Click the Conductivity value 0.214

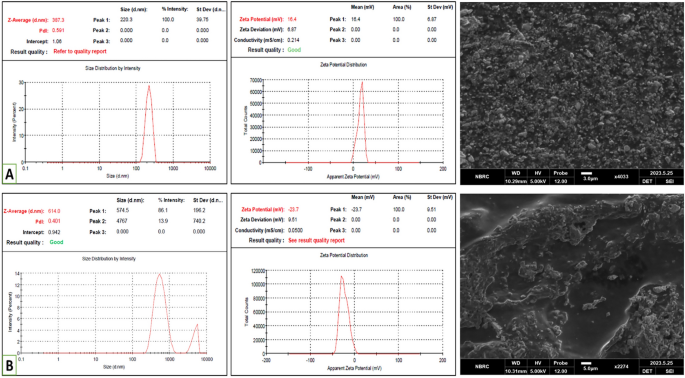tap(294, 40)
